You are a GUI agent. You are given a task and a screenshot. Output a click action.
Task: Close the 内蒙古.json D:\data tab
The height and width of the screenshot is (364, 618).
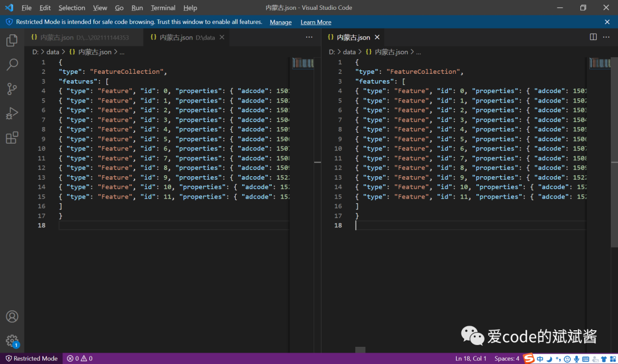(222, 37)
